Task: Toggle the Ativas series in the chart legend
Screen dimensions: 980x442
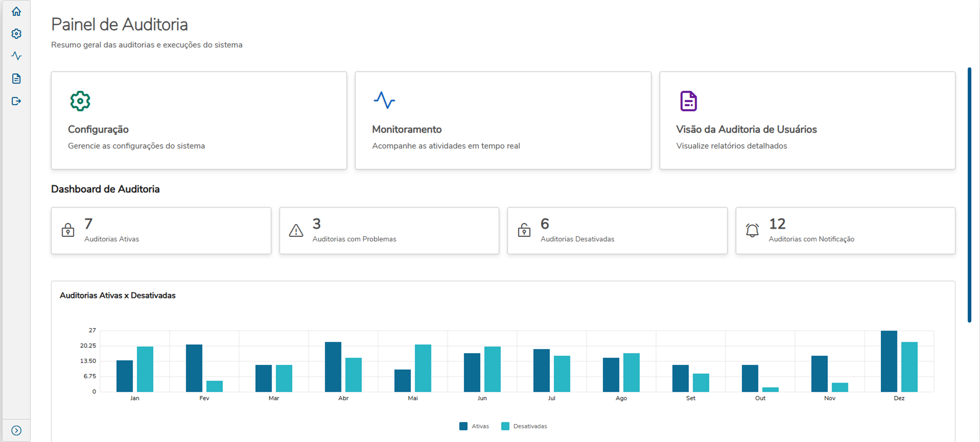Action: pyautogui.click(x=474, y=426)
